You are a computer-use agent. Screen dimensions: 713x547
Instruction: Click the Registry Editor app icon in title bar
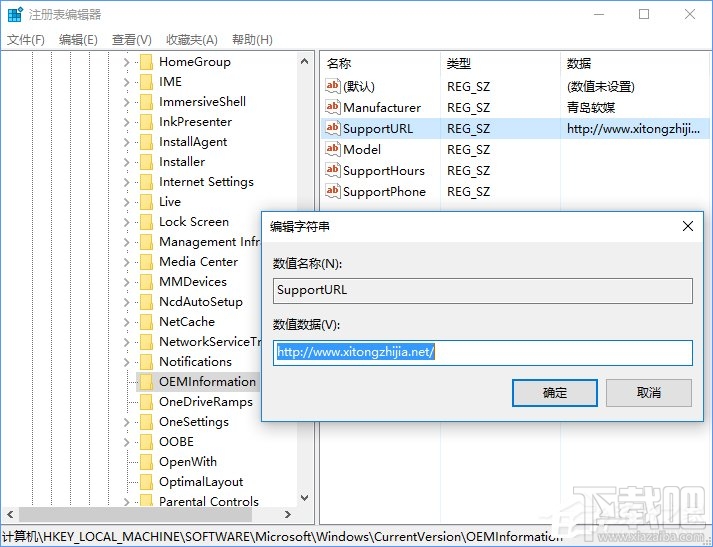click(x=15, y=15)
